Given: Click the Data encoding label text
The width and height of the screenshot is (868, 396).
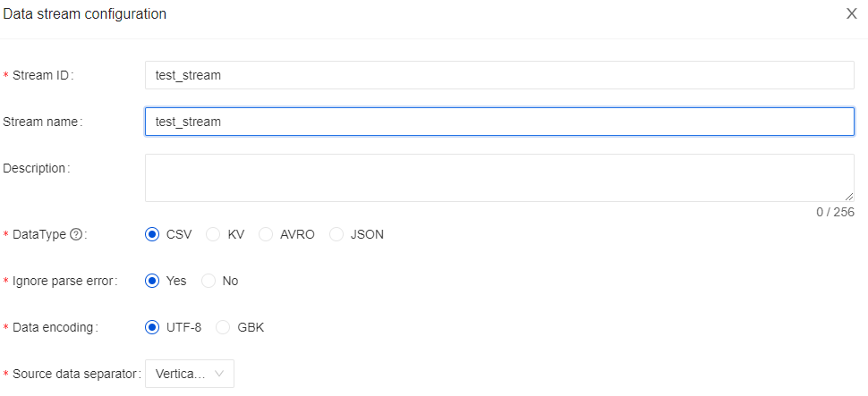Looking at the screenshot, I should pos(54,327).
